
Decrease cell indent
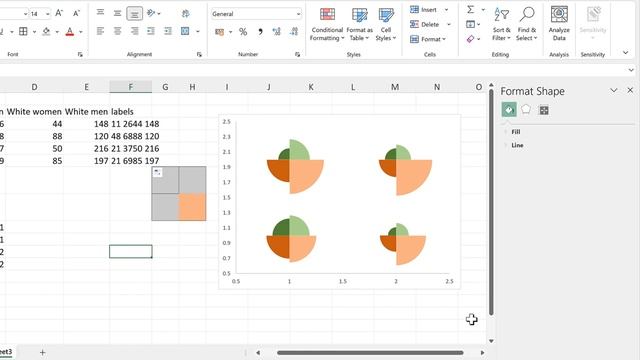[151, 31]
